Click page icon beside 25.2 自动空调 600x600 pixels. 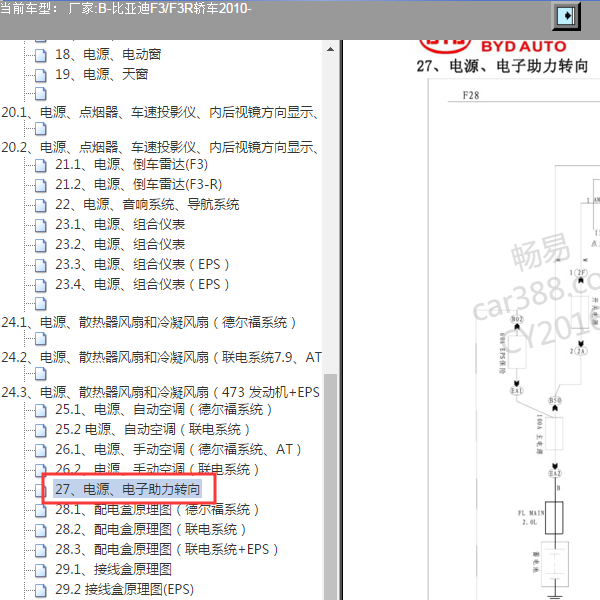click(x=41, y=430)
